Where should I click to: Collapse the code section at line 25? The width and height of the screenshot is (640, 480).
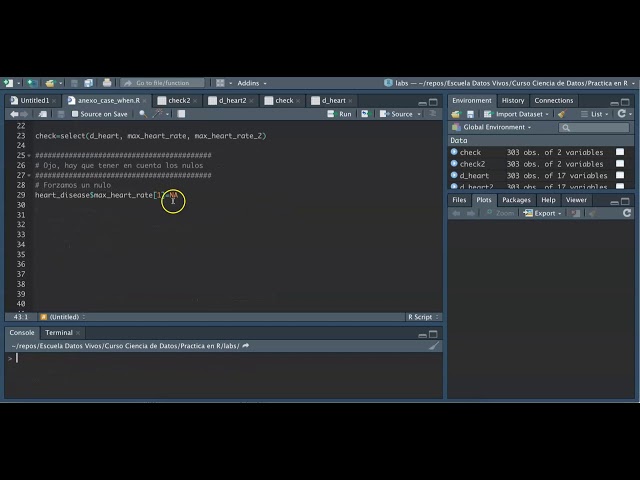[29, 156]
